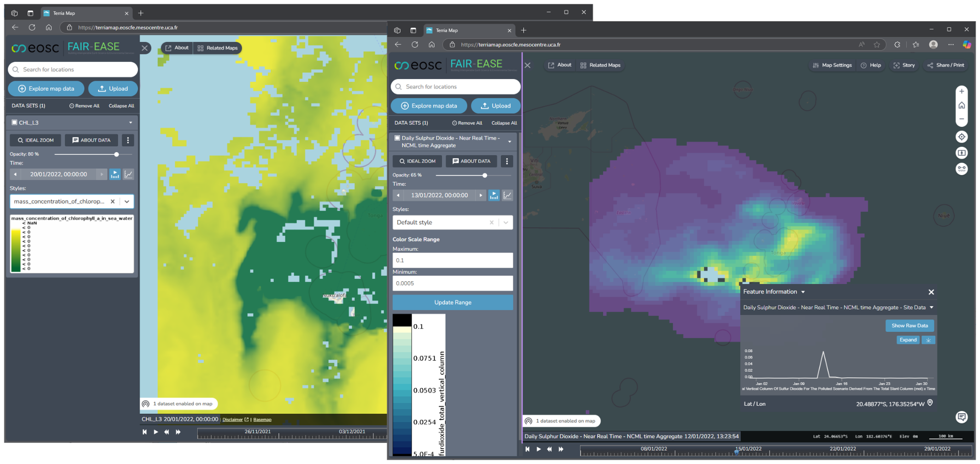
Task: Open the feedback chat icon at bottom right
Action: tap(962, 417)
